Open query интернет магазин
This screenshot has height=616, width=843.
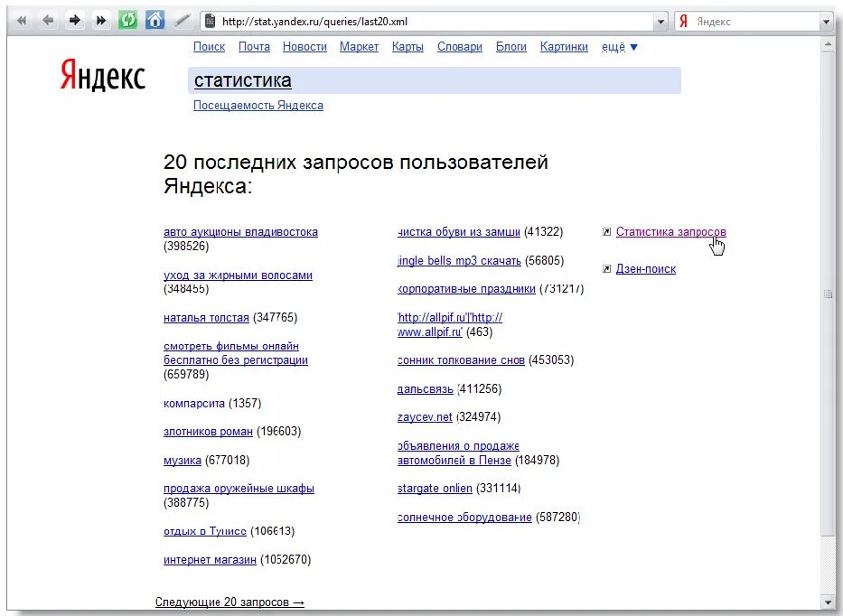[210, 560]
